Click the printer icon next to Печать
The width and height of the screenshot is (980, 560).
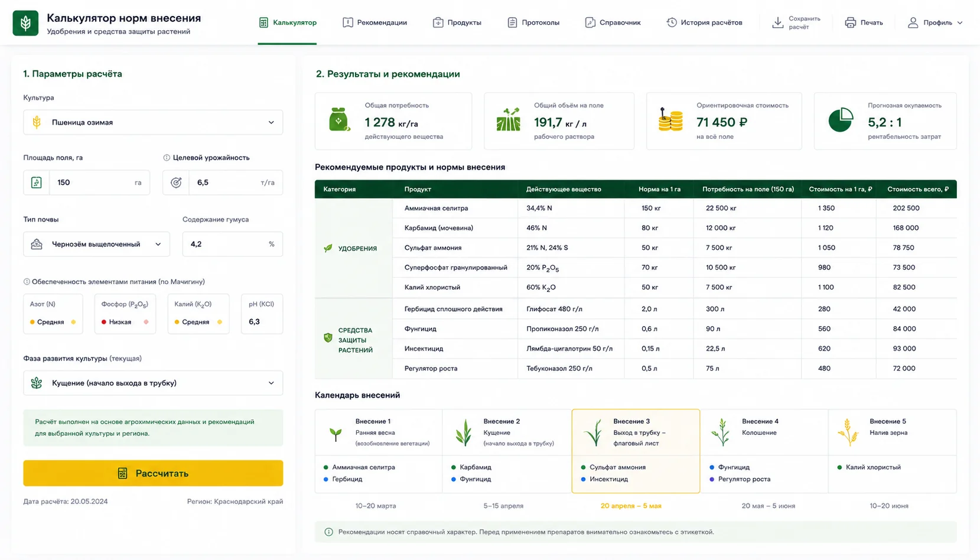click(850, 22)
